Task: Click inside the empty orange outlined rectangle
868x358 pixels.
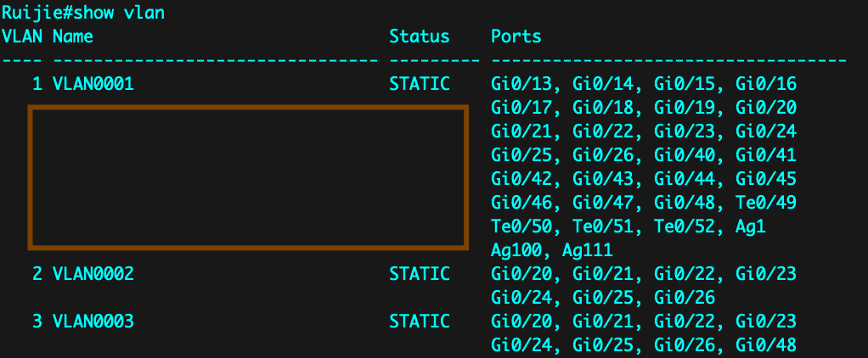Action: pos(248,177)
